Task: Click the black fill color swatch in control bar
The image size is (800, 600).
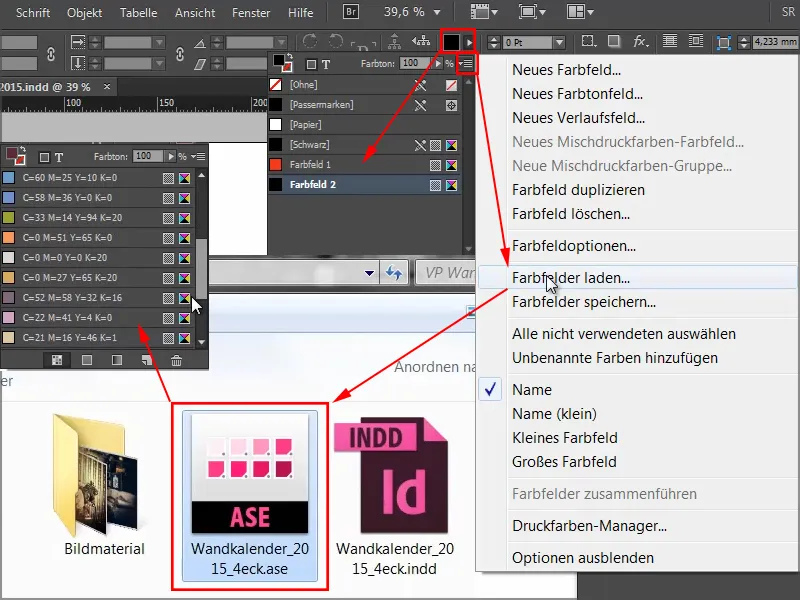Action: coord(452,42)
